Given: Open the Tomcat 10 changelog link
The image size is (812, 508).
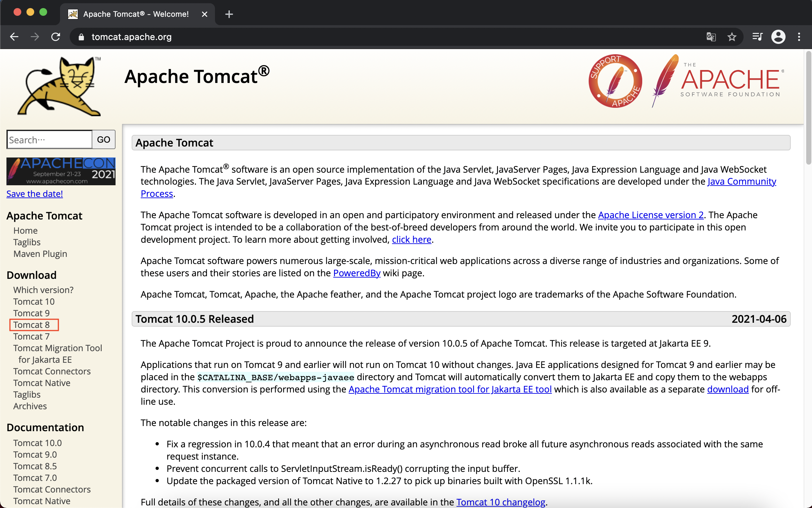Looking at the screenshot, I should click(x=501, y=502).
